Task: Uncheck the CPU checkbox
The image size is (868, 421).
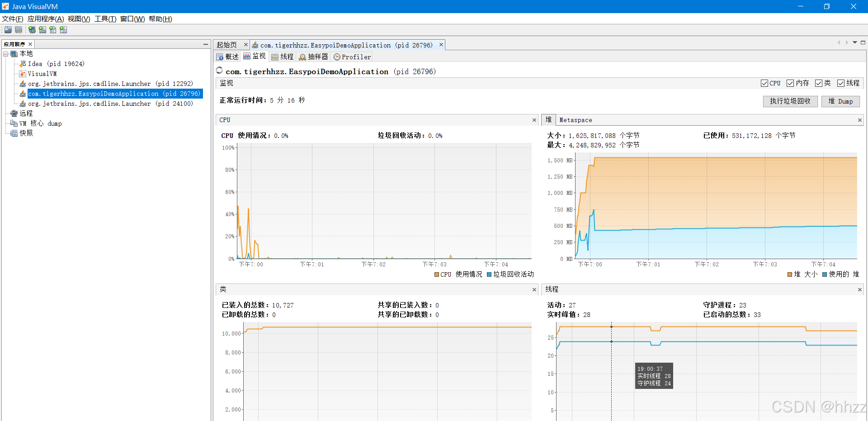Action: tap(764, 83)
